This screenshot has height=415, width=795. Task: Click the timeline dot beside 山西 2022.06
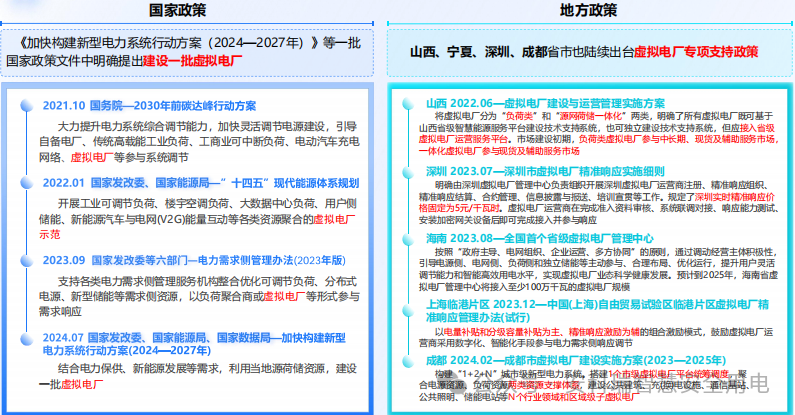click(408, 103)
